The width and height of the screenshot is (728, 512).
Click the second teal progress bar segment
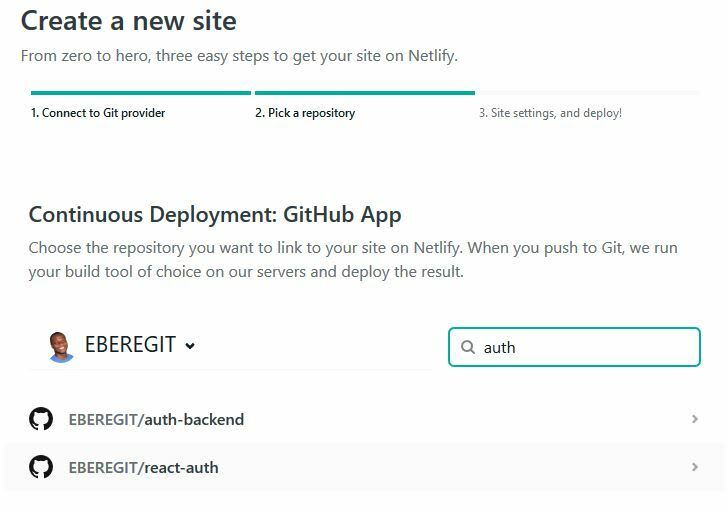(365, 93)
